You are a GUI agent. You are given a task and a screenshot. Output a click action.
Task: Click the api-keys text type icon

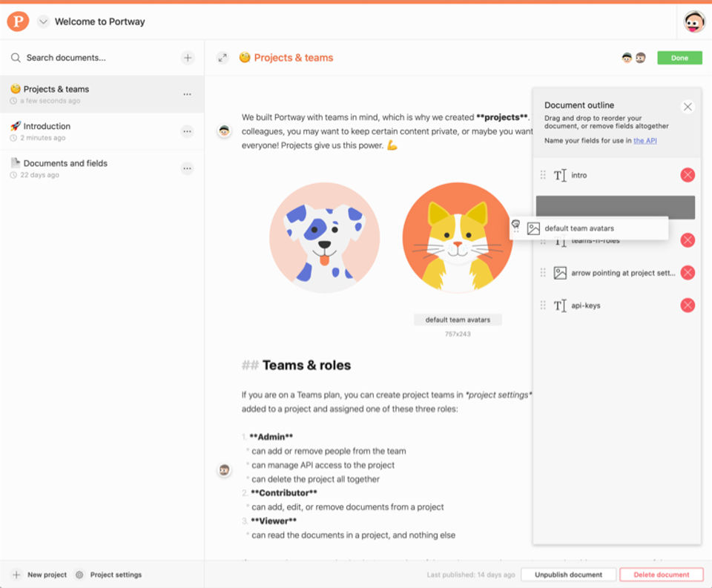tap(560, 305)
